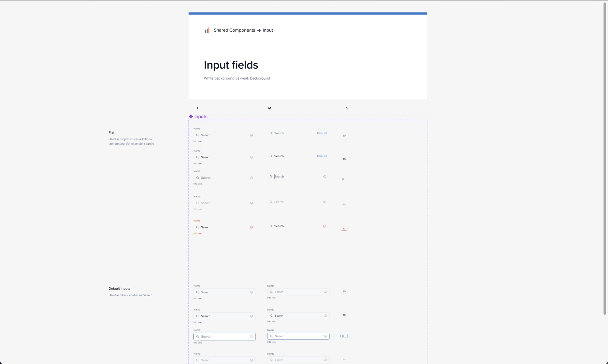Click smiley icon in first Default Inputs L field

point(251,292)
